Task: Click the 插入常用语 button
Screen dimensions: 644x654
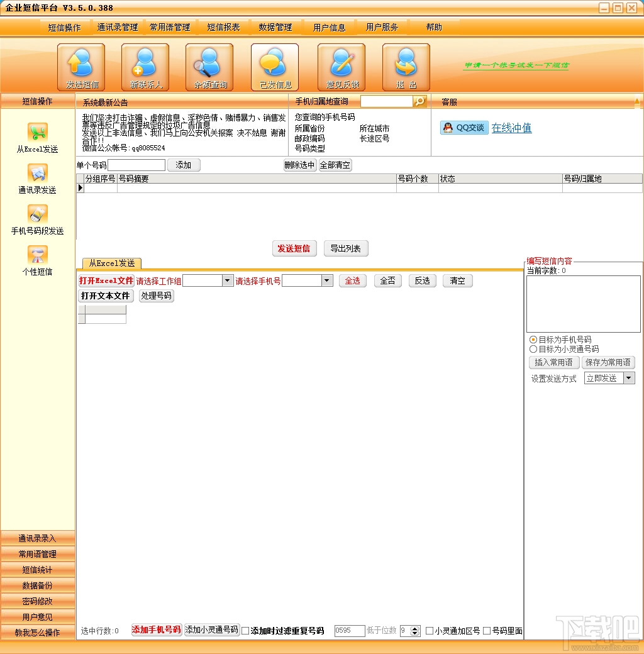Action: pos(554,362)
